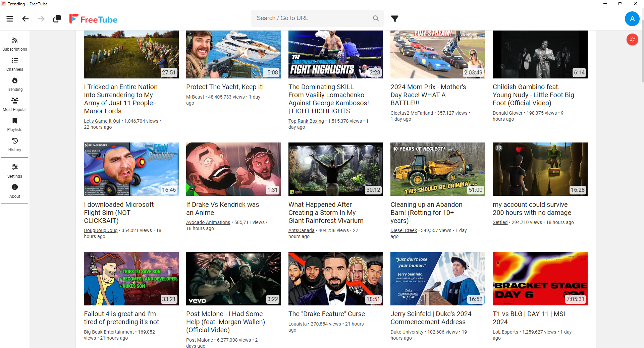Play the Fight Highlights boxing thumbnail

coord(336,54)
